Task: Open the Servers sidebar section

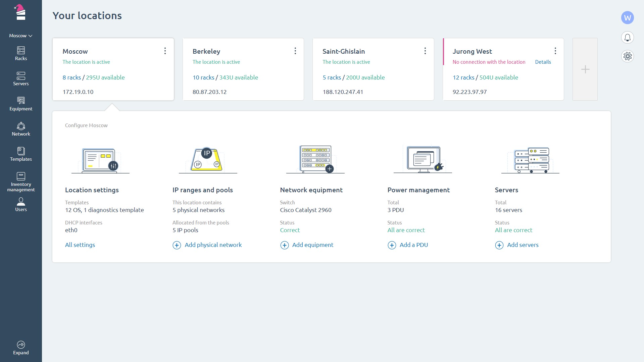Action: click(21, 79)
